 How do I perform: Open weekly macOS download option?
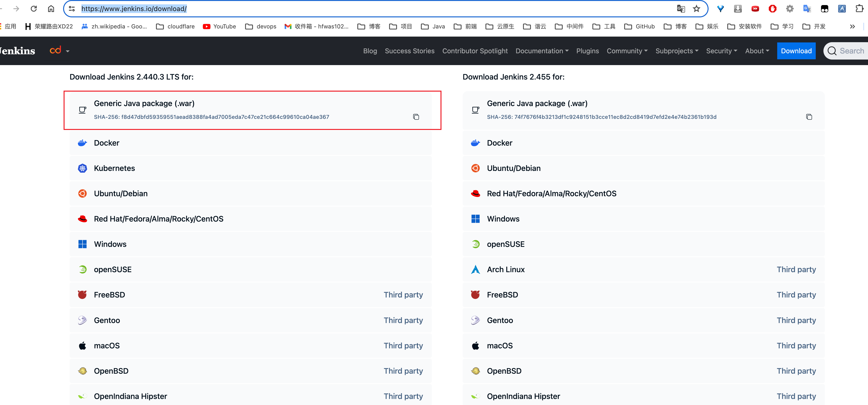(x=643, y=346)
